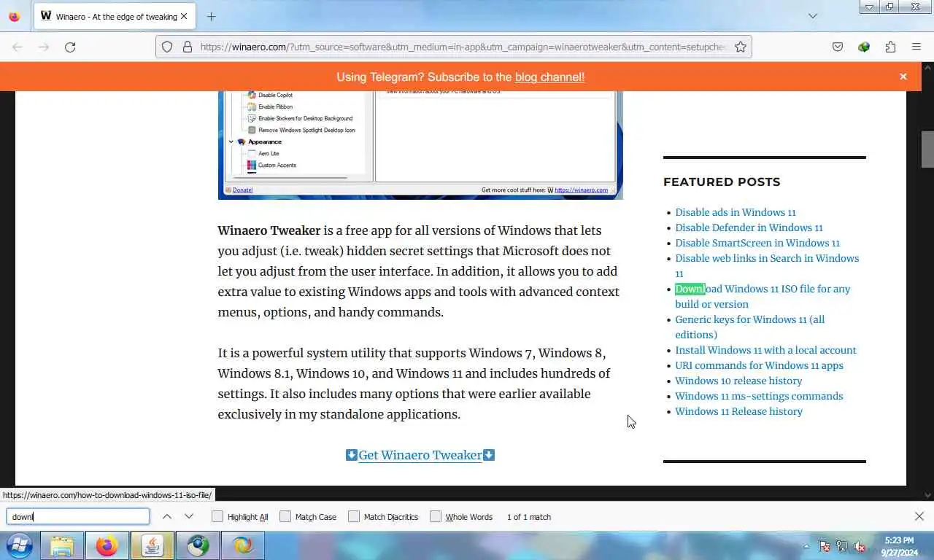Open the blog channel link
Image resolution: width=934 pixels, height=560 pixels.
549,77
